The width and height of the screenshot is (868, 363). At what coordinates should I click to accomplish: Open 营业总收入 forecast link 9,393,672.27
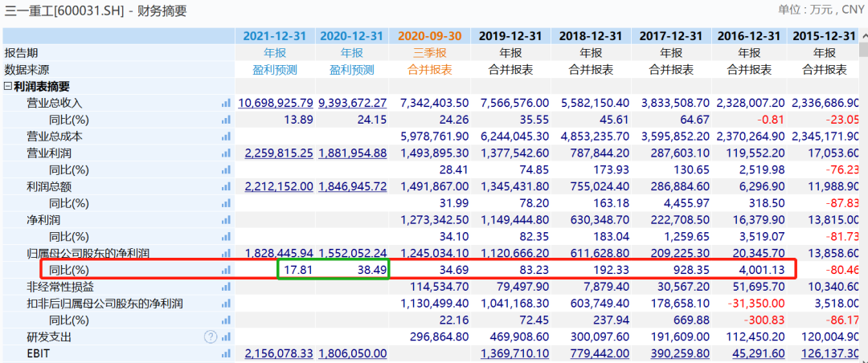[354, 103]
